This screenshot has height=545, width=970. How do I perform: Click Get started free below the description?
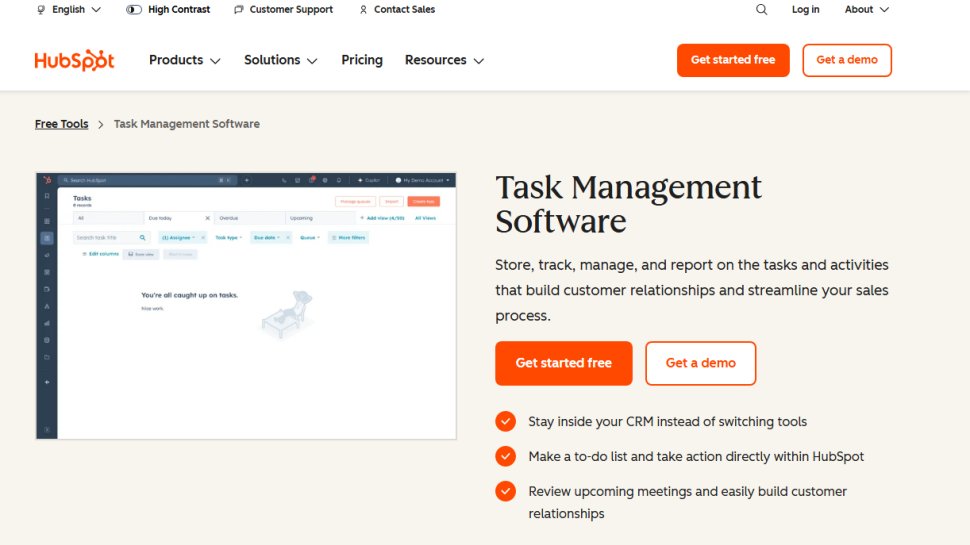[564, 363]
